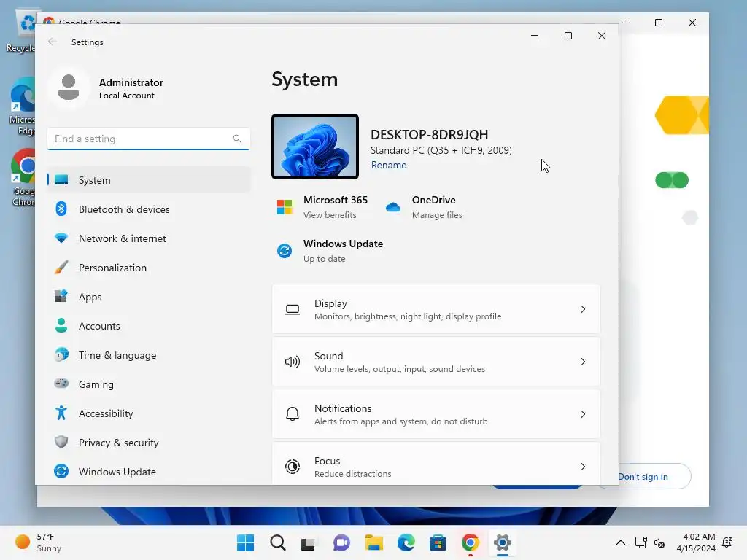This screenshot has height=560, width=747.
Task: Select Gaming in the sidebar
Action: pyautogui.click(x=148, y=384)
